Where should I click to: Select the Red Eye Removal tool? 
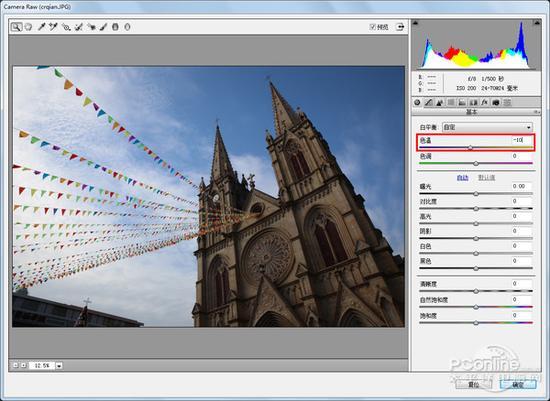coord(91,27)
